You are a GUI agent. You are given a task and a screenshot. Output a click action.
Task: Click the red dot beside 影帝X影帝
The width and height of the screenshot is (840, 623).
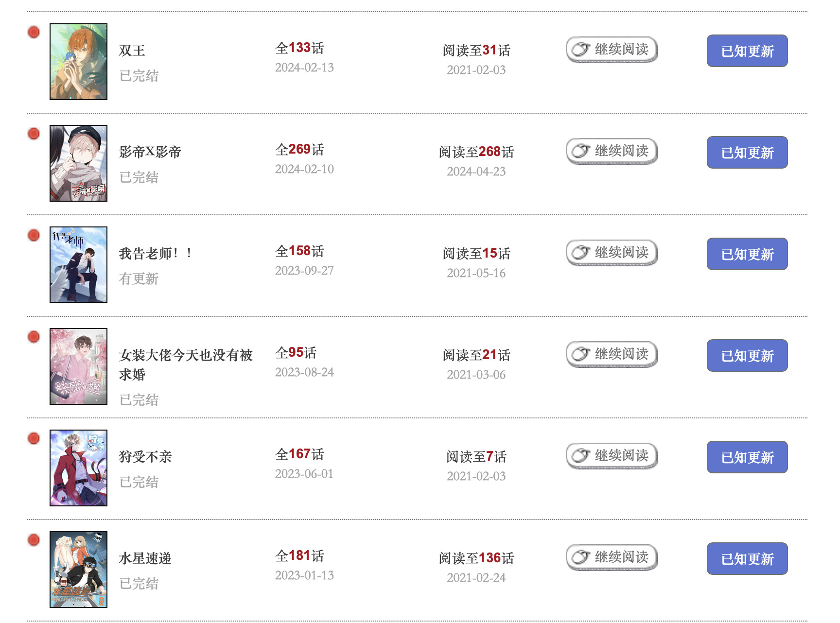click(34, 134)
